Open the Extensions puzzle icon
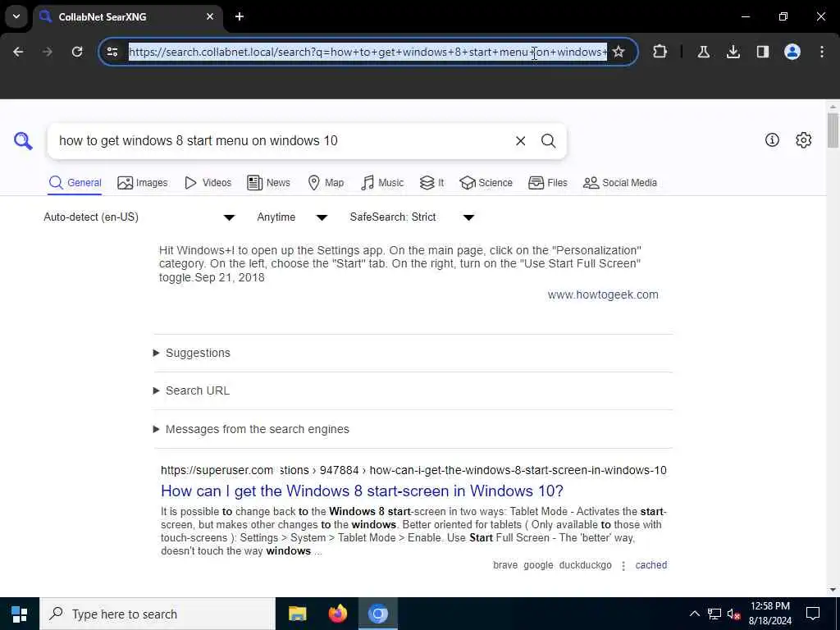 pyautogui.click(x=660, y=52)
